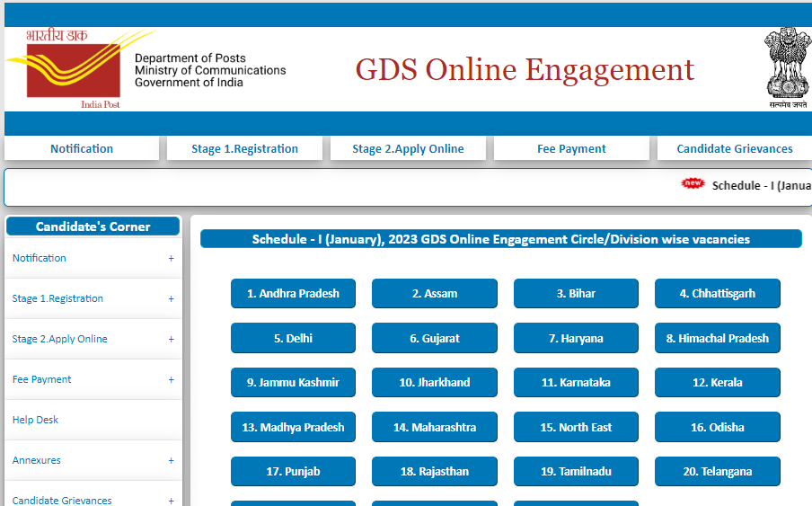The height and width of the screenshot is (506, 812).
Task: Select 6. Gujarat vacancies button
Action: click(435, 338)
